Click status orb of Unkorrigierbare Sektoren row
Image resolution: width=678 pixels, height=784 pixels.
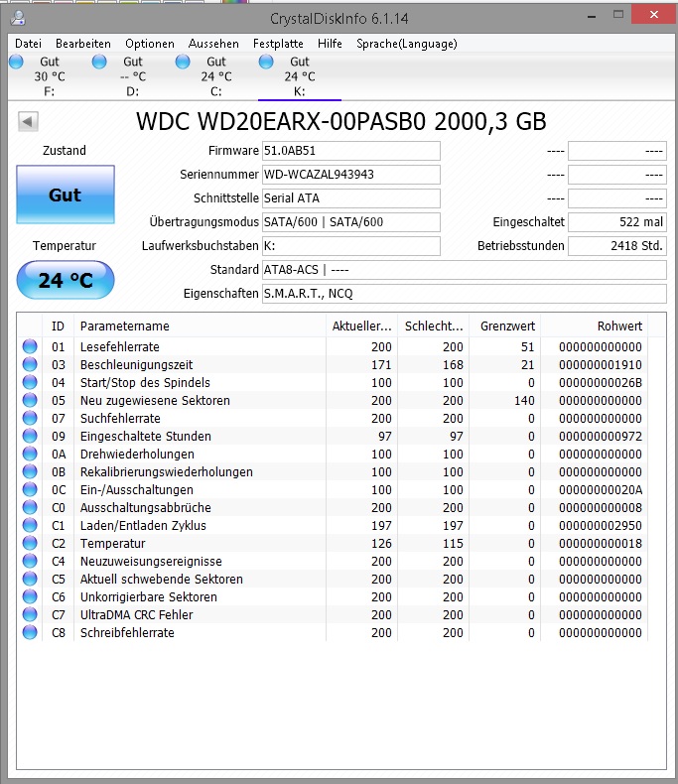tap(30, 596)
